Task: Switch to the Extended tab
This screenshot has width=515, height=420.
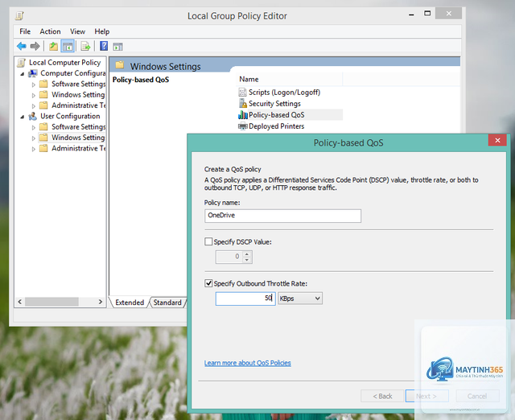Action: 130,303
